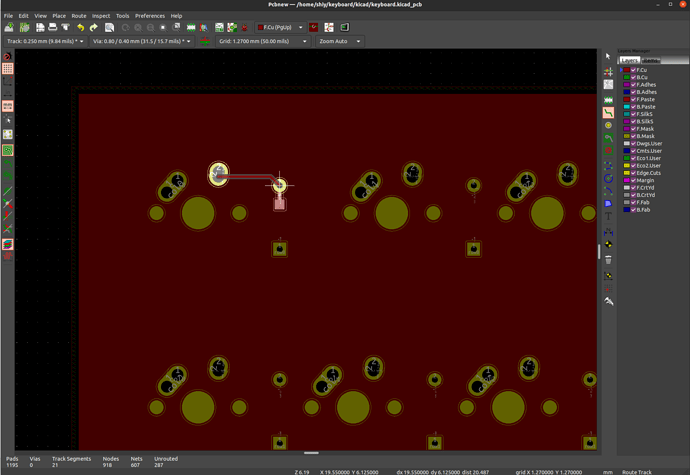Click the Save board icon

click(9, 27)
